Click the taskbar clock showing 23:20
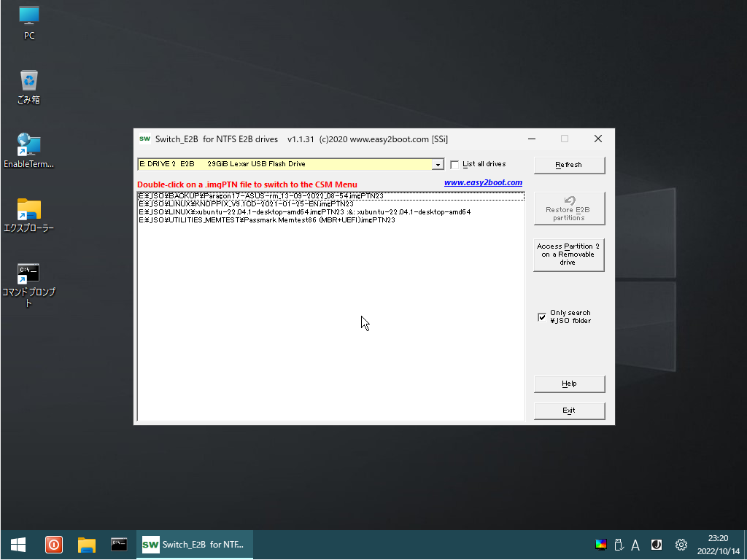 pyautogui.click(x=718, y=545)
